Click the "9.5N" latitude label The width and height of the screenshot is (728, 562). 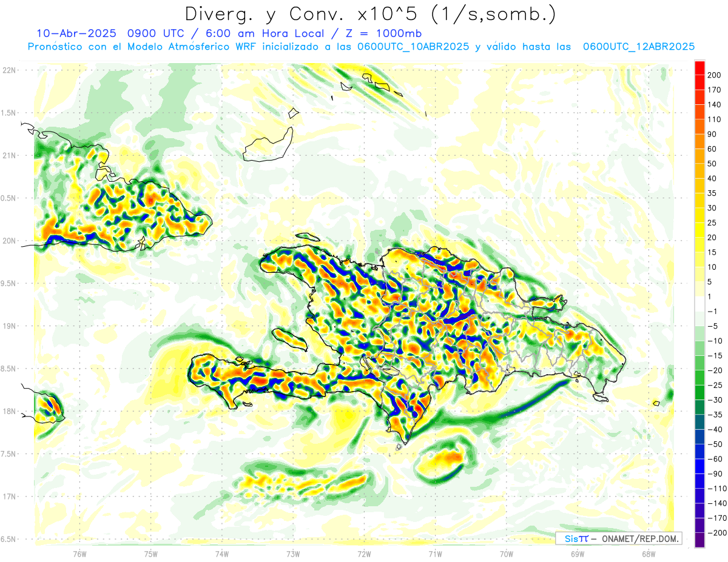[8, 283]
